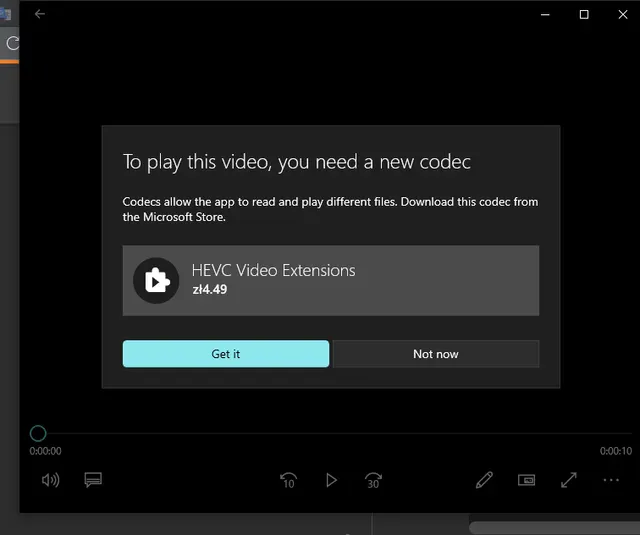Switch to mini view mode
This screenshot has height=535, width=640.
pyautogui.click(x=527, y=480)
